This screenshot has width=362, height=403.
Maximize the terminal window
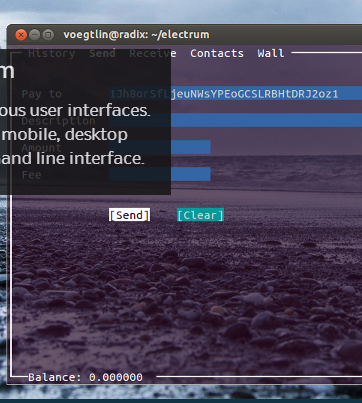pos(48,35)
